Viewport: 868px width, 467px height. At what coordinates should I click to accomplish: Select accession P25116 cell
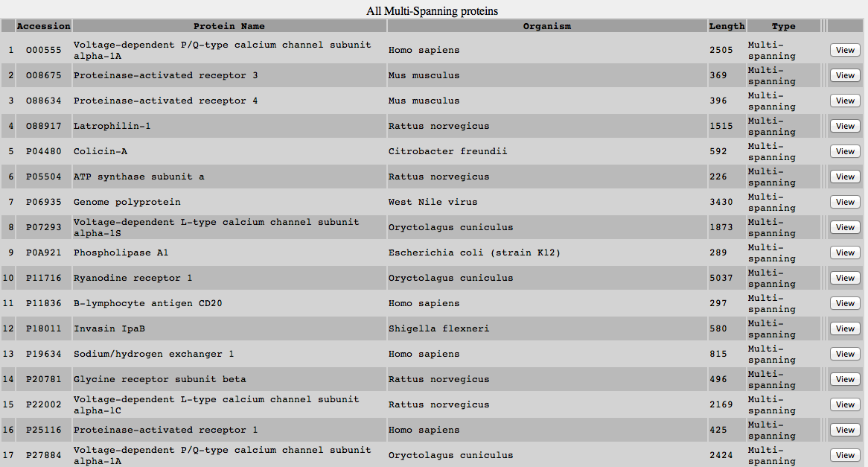(x=43, y=430)
